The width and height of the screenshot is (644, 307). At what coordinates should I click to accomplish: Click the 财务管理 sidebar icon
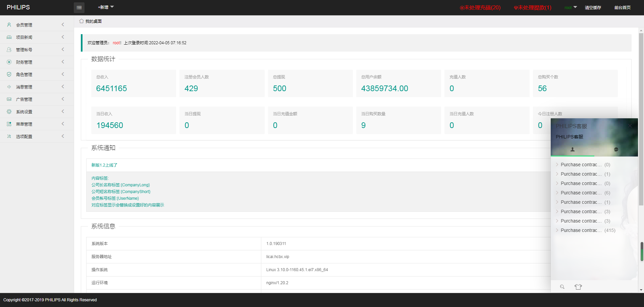coord(9,62)
